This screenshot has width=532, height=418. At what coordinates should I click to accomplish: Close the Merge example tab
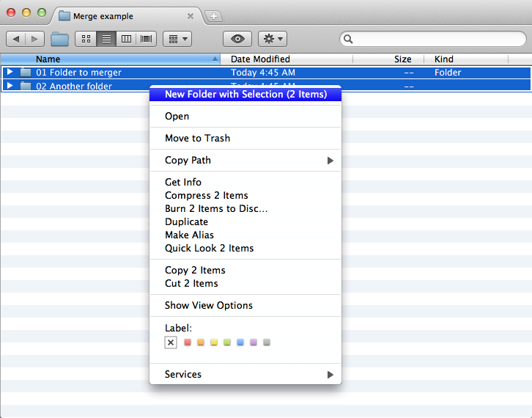click(191, 16)
